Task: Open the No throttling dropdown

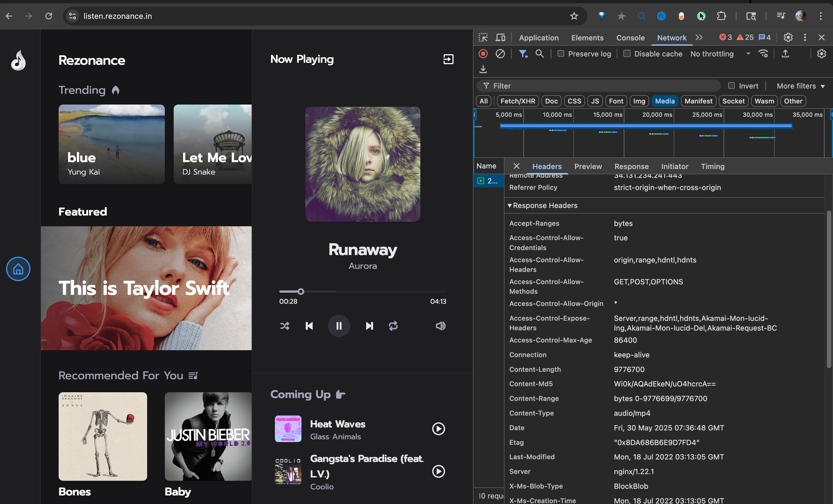Action: [720, 54]
